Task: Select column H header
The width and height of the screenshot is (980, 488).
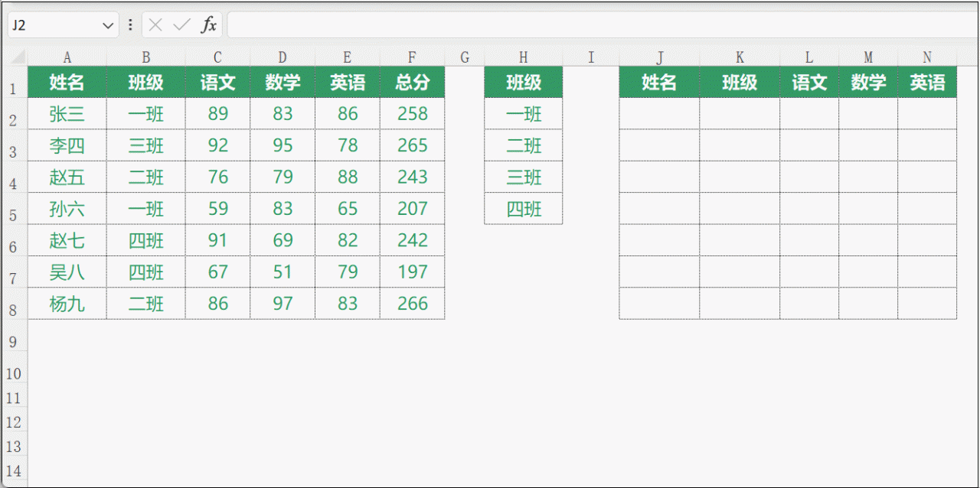Action: tap(524, 57)
